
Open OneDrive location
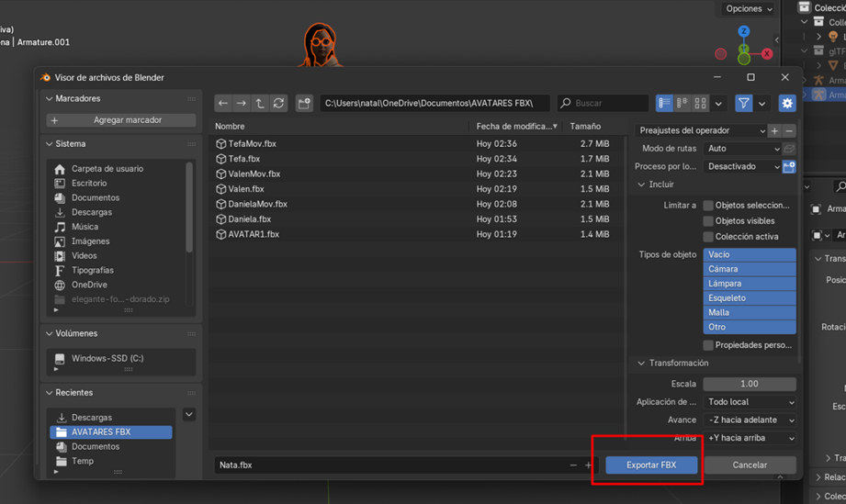[89, 285]
